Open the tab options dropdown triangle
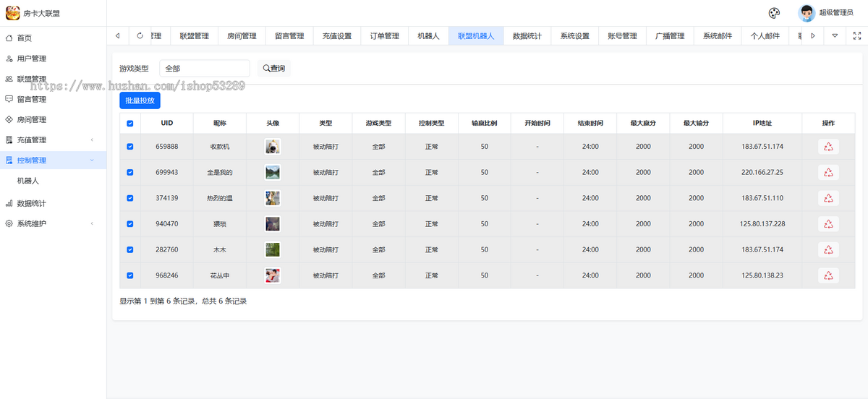Viewport: 868px width, 399px height. click(x=835, y=35)
